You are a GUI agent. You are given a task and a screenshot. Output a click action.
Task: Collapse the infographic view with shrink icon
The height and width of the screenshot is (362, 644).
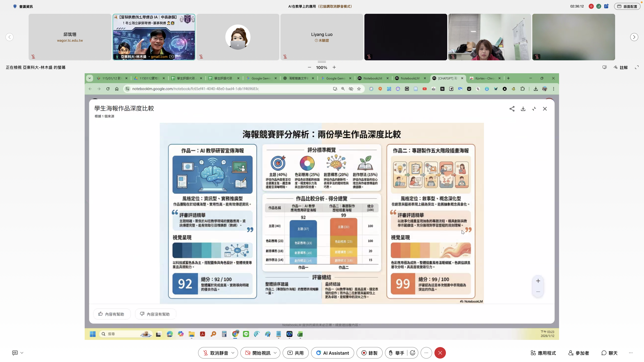click(x=534, y=109)
